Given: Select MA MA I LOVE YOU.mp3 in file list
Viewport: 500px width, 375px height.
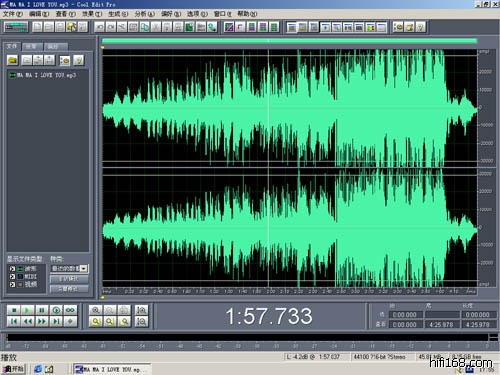Looking at the screenshot, I should click(x=43, y=75).
